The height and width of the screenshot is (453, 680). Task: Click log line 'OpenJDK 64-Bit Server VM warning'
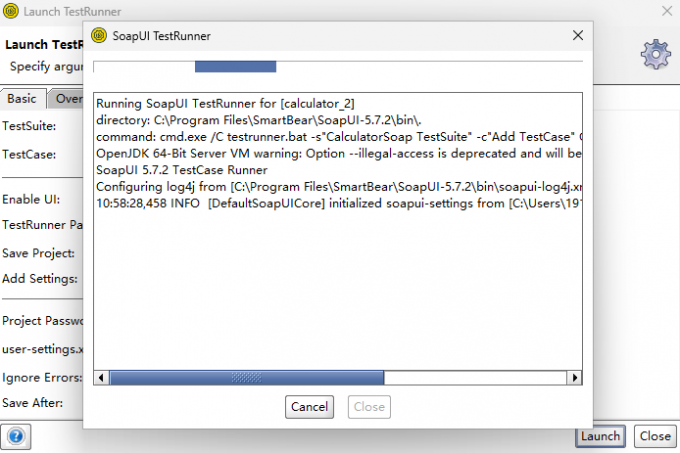coord(339,153)
